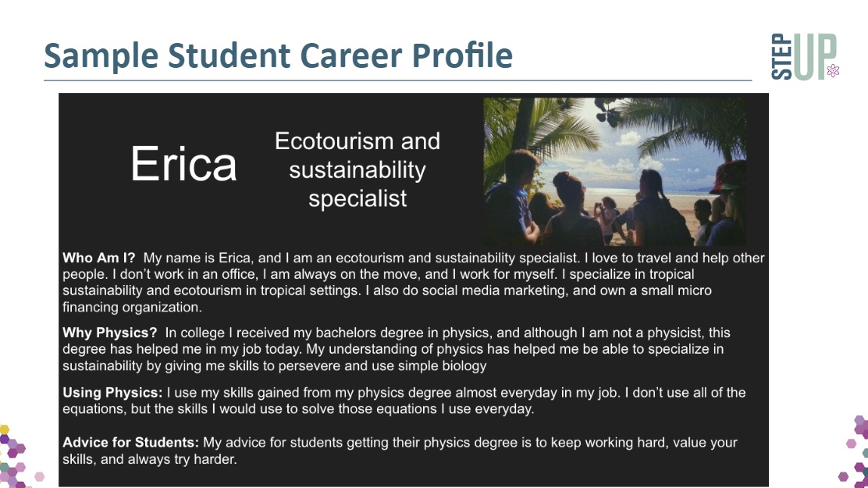The height and width of the screenshot is (488, 868).
Task: Click the 'Using Physics:' label
Action: (x=112, y=392)
